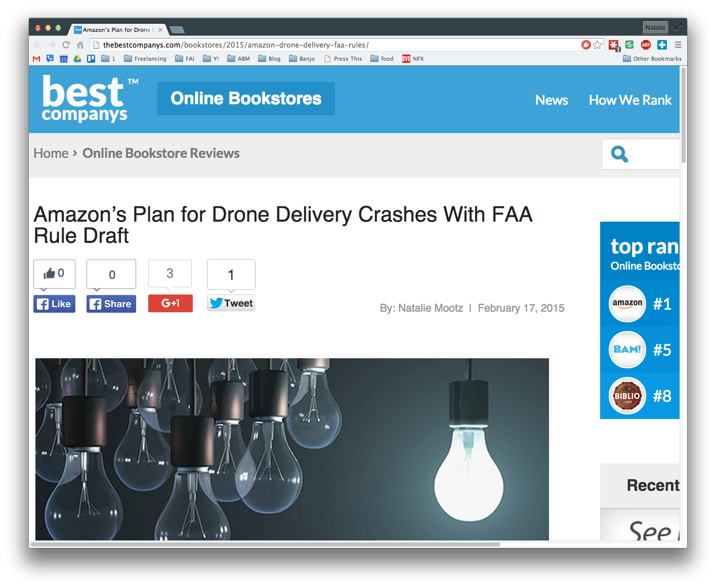716x588 pixels.
Task: Open the Gmail bookmark icon
Action: [x=36, y=59]
